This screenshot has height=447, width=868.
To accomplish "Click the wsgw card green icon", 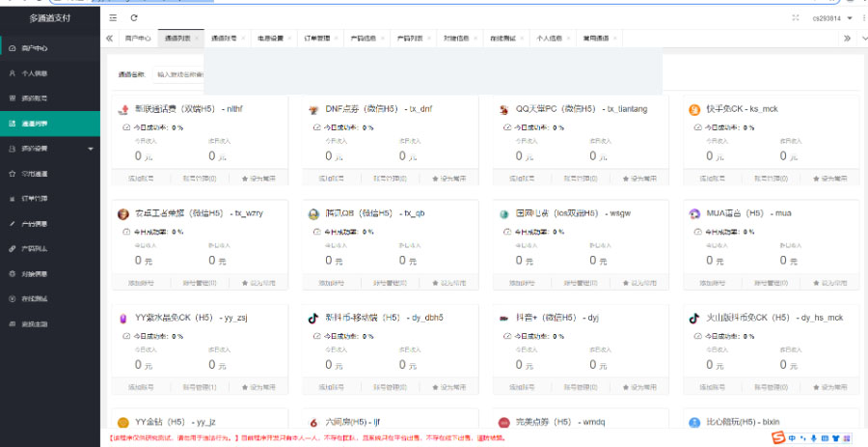I will pos(504,214).
